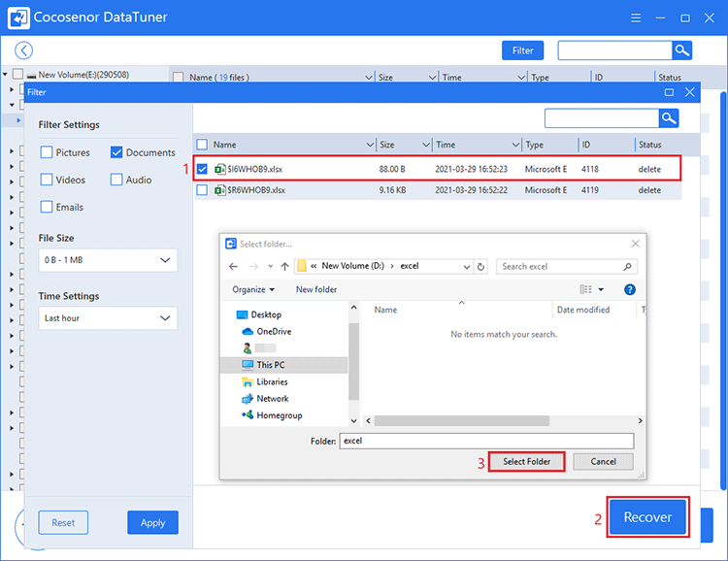This screenshot has height=561, width=728.
Task: Sort by Name column in folder dialog
Action: (x=385, y=310)
